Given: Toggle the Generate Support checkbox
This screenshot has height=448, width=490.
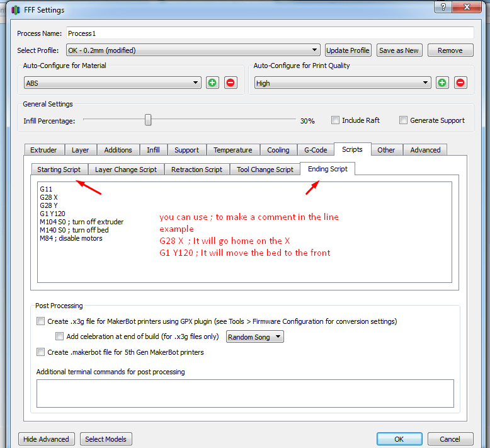Looking at the screenshot, I should (404, 120).
